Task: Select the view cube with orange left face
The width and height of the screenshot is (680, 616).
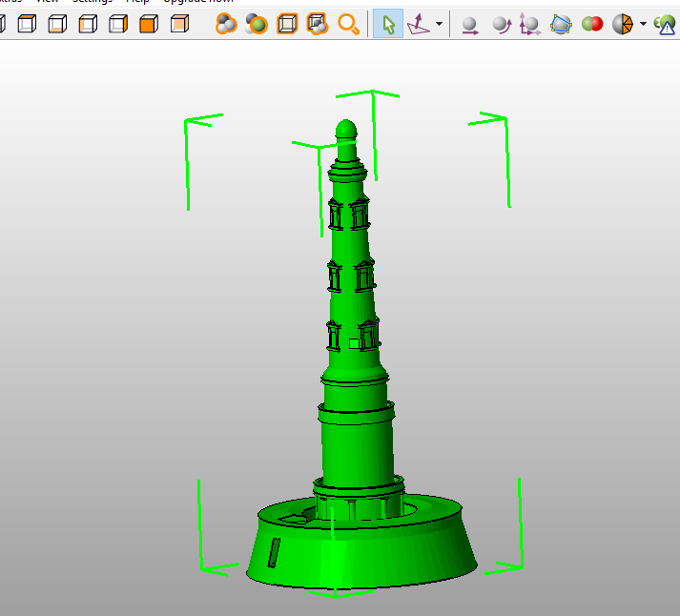Action: click(x=88, y=24)
